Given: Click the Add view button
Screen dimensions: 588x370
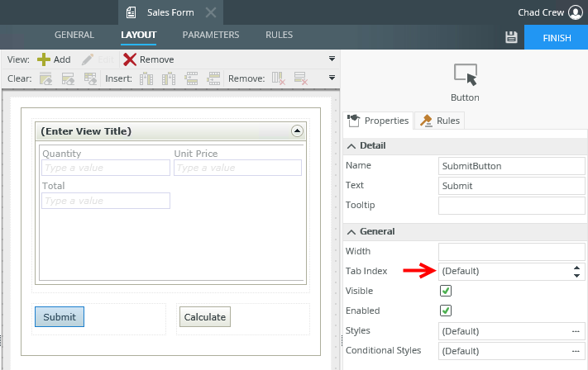Looking at the screenshot, I should point(54,59).
